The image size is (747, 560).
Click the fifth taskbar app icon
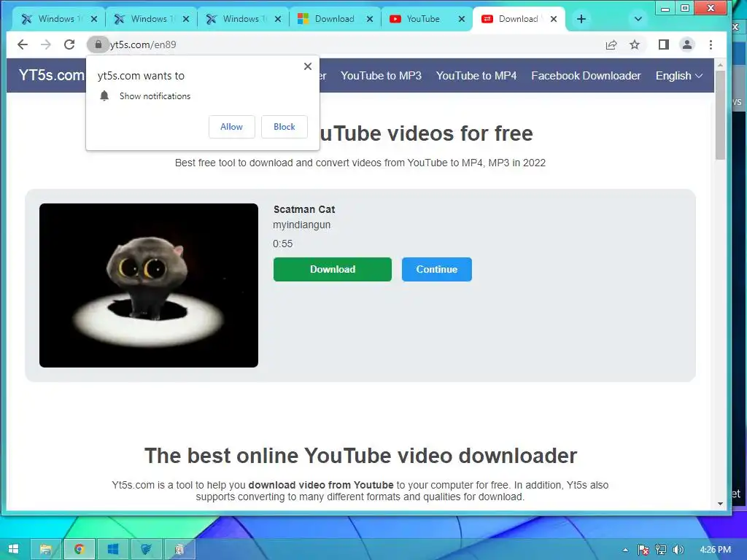click(179, 549)
